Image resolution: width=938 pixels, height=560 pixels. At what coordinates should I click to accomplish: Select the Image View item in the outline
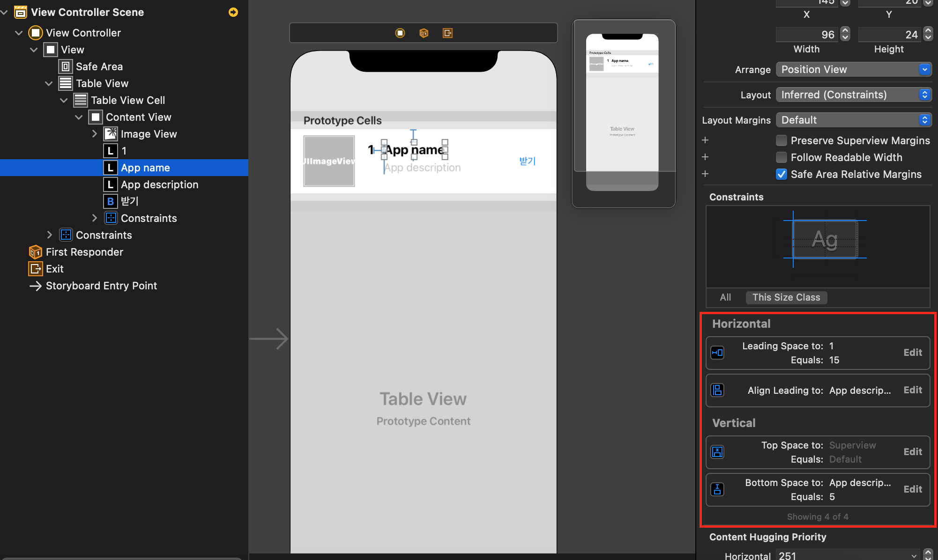(148, 134)
